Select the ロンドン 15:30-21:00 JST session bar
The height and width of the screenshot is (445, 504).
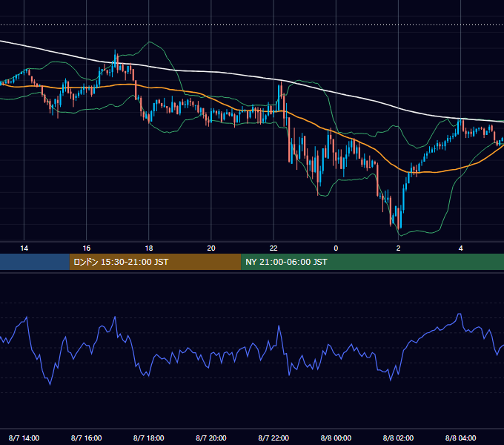click(x=155, y=262)
